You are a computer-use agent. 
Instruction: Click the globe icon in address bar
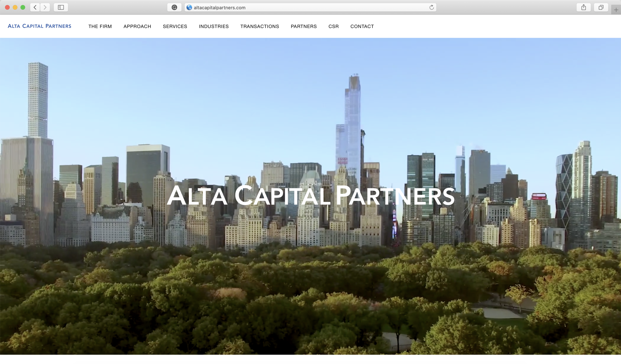tap(189, 7)
